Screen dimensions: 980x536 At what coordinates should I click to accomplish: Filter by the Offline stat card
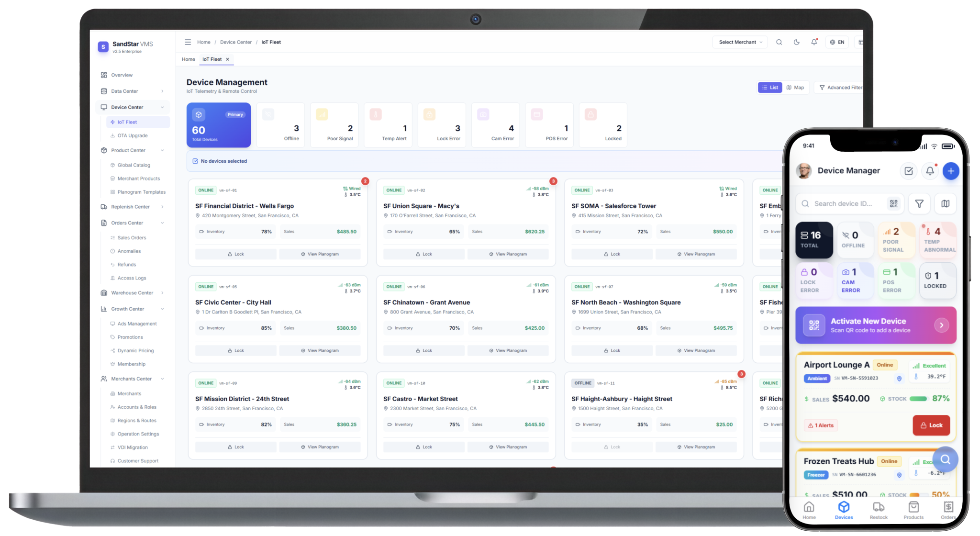point(281,125)
